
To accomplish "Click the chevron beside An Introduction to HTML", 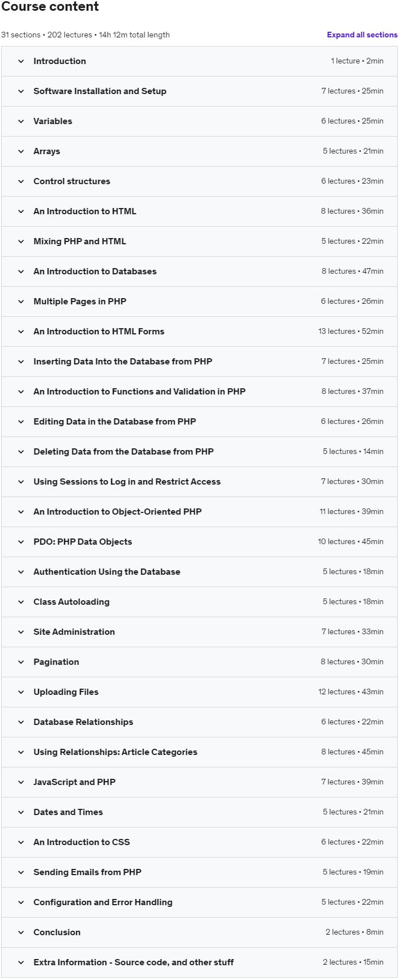I will [x=21, y=211].
